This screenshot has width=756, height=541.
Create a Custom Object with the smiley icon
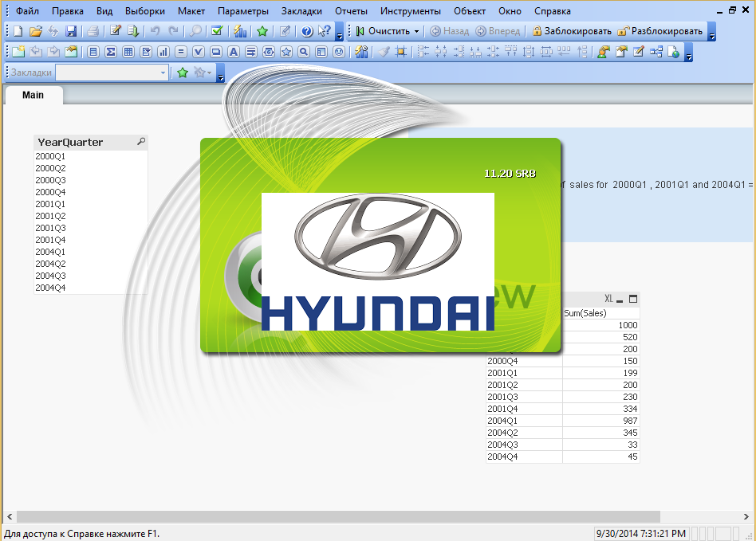[339, 52]
